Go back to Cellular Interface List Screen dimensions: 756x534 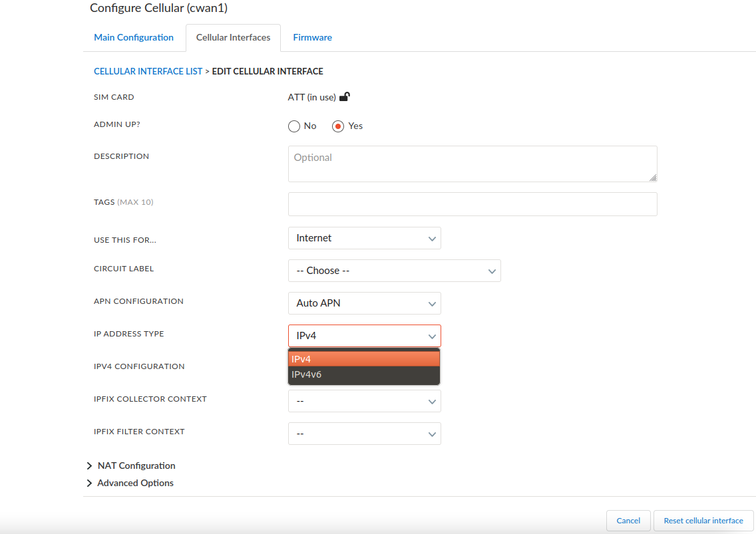(148, 70)
